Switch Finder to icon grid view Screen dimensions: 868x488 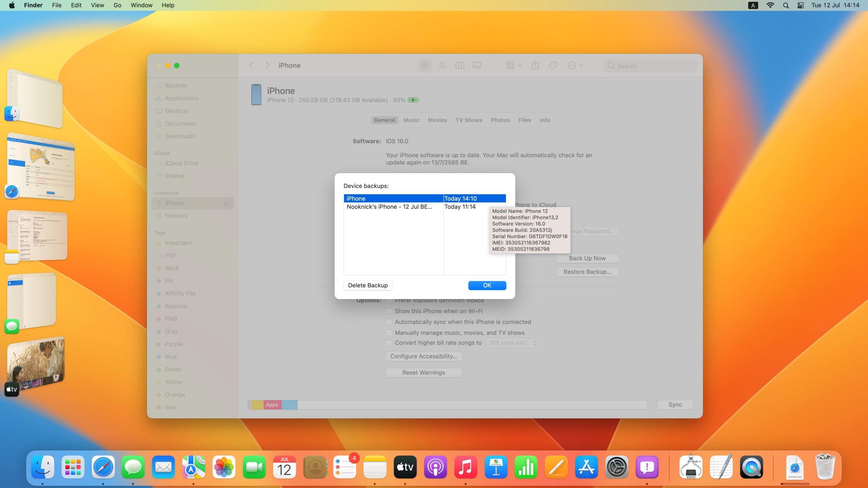pyautogui.click(x=425, y=65)
